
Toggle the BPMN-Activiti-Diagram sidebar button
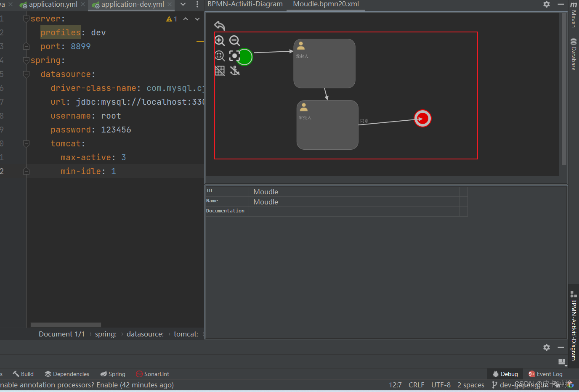pyautogui.click(x=574, y=326)
